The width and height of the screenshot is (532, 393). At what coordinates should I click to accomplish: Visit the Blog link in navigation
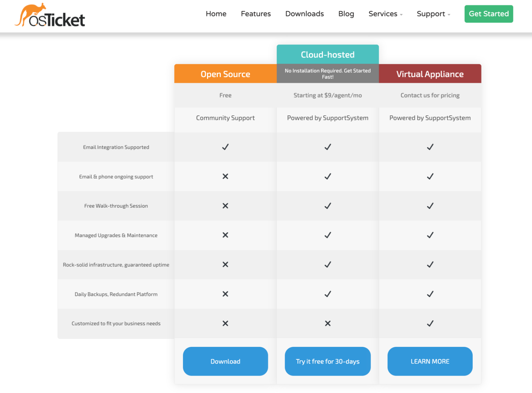[x=346, y=14]
